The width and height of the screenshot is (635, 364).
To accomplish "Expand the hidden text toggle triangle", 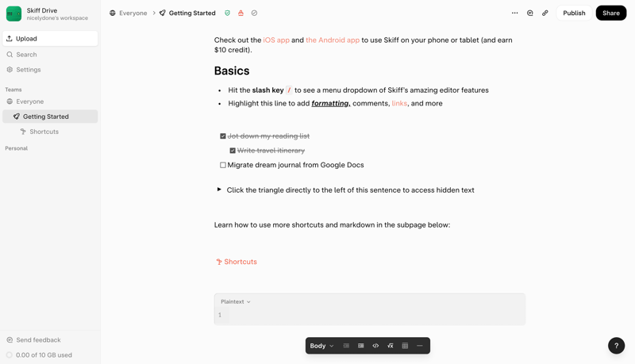I will point(219,190).
